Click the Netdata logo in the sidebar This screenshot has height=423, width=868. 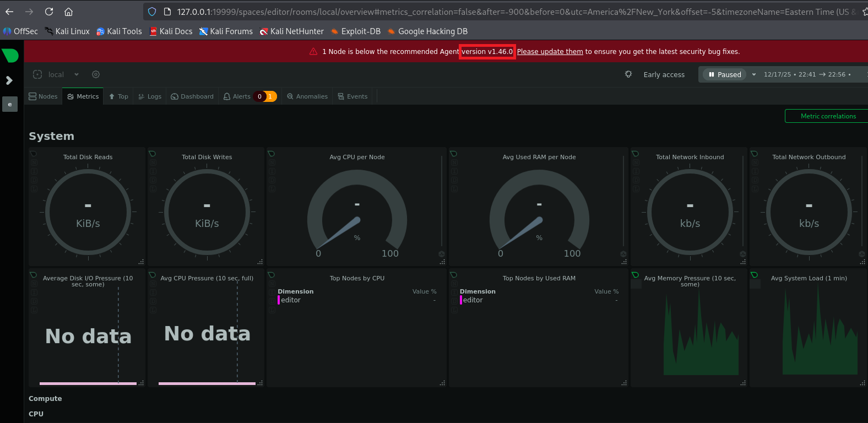pos(10,55)
